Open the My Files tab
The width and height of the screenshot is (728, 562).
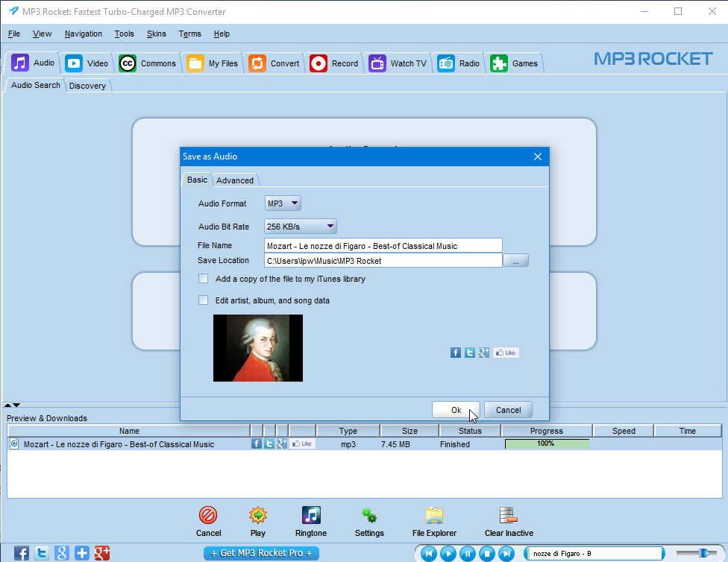coord(213,63)
